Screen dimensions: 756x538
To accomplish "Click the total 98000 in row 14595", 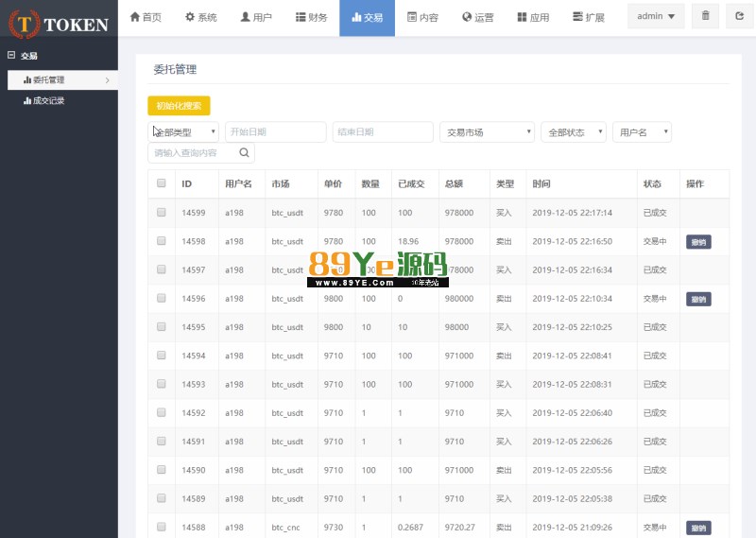I will [456, 327].
